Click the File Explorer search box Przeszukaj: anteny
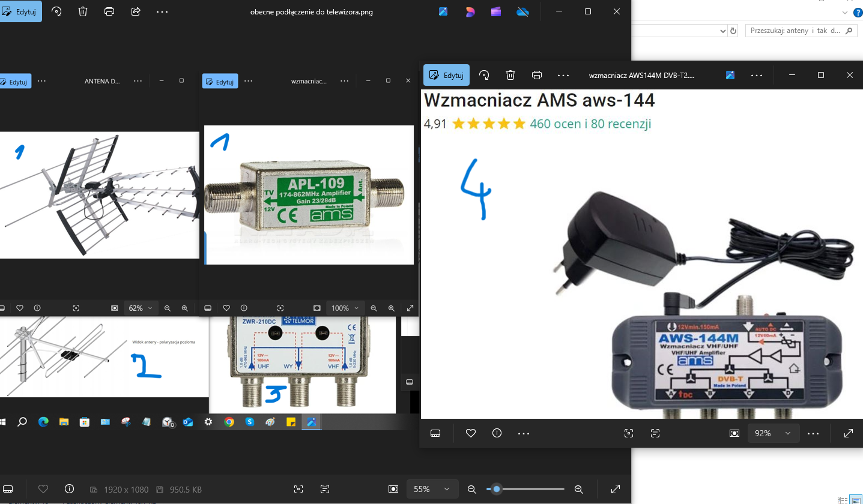Viewport: 863px width, 504px height. 801,31
